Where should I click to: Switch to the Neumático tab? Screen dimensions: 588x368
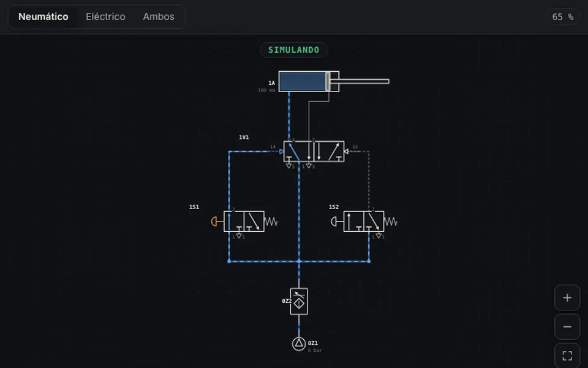[43, 17]
